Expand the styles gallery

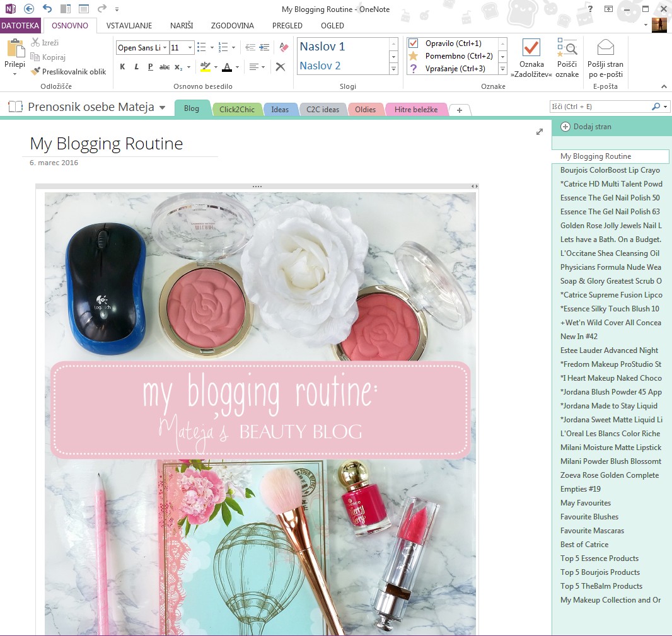pyautogui.click(x=393, y=69)
